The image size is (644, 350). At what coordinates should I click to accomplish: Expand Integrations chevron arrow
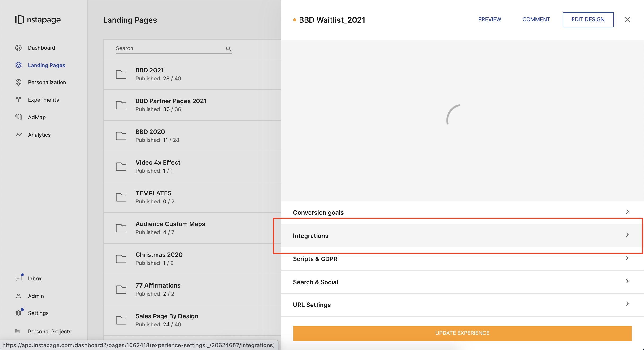[x=627, y=235]
